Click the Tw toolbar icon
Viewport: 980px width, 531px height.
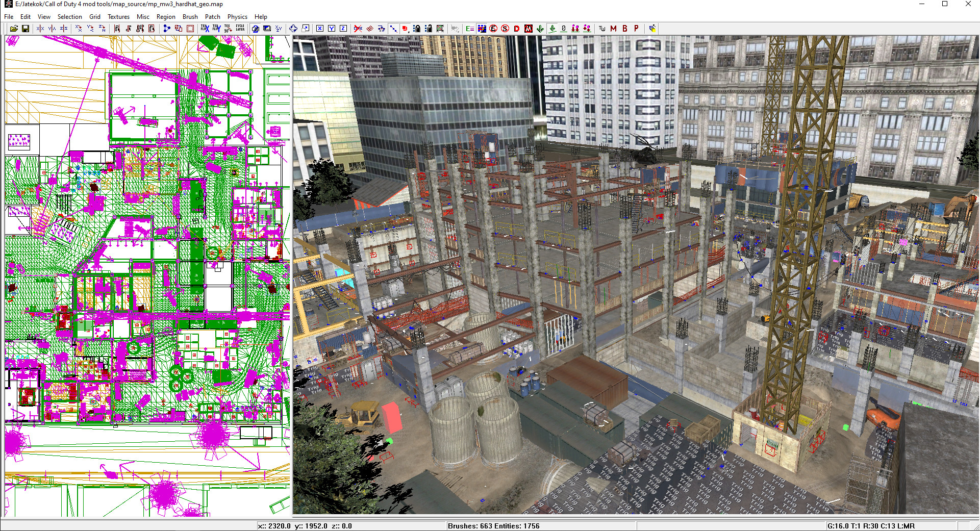602,29
